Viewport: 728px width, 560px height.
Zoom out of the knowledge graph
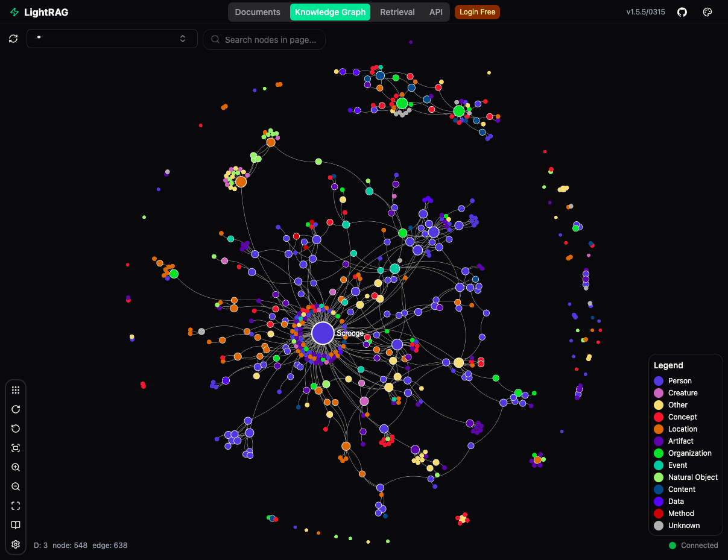click(x=16, y=486)
